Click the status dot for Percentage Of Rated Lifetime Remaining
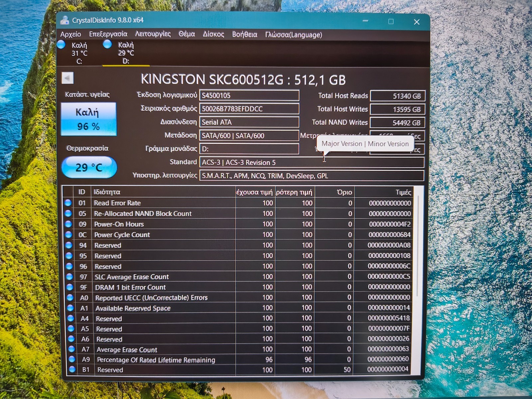The width and height of the screenshot is (532, 399). [x=72, y=359]
